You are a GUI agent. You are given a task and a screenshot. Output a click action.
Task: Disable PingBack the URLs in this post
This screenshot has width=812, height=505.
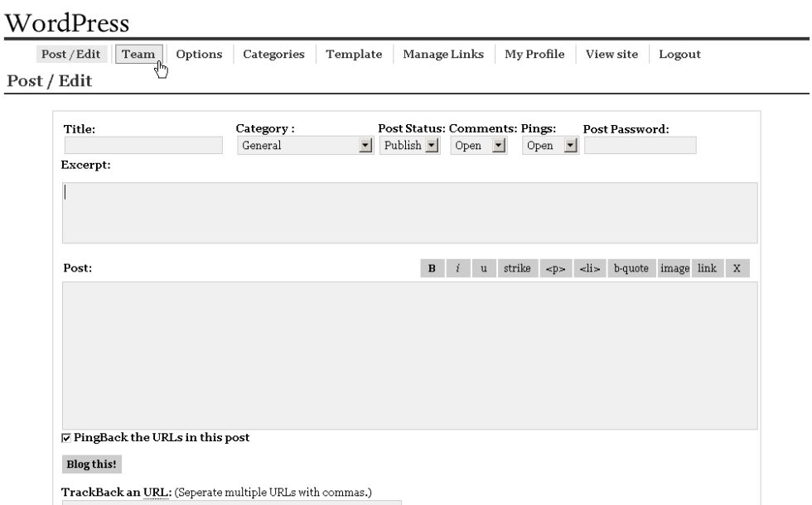65,437
